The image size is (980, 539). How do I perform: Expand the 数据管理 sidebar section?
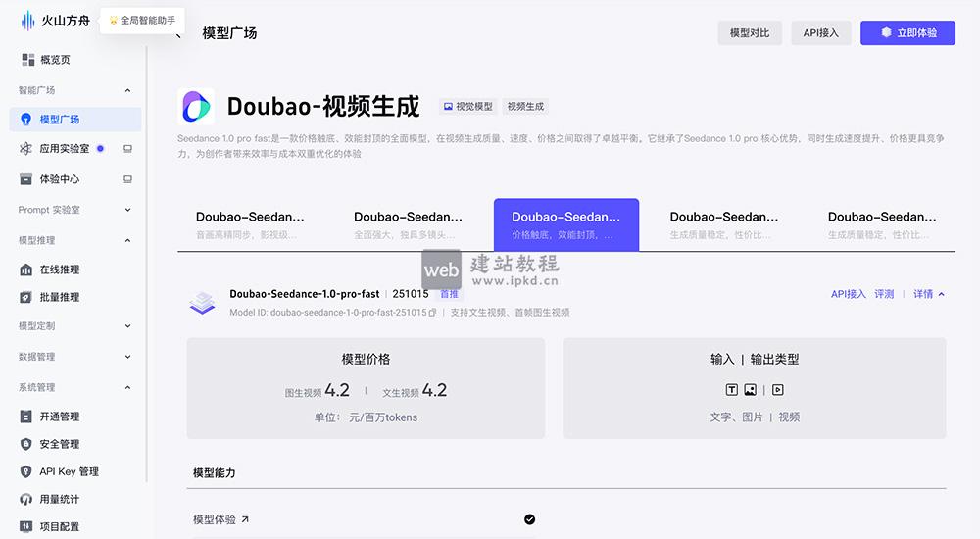pos(127,357)
